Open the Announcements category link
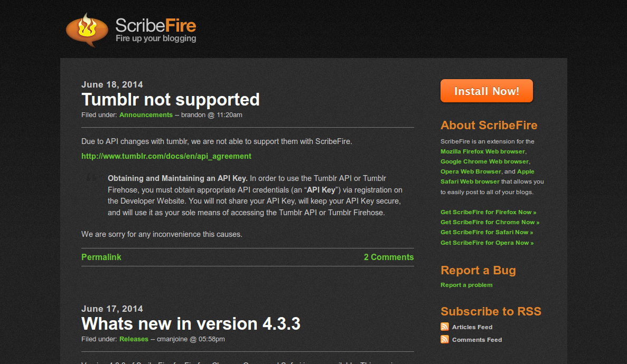The height and width of the screenshot is (364, 627). pos(146,115)
